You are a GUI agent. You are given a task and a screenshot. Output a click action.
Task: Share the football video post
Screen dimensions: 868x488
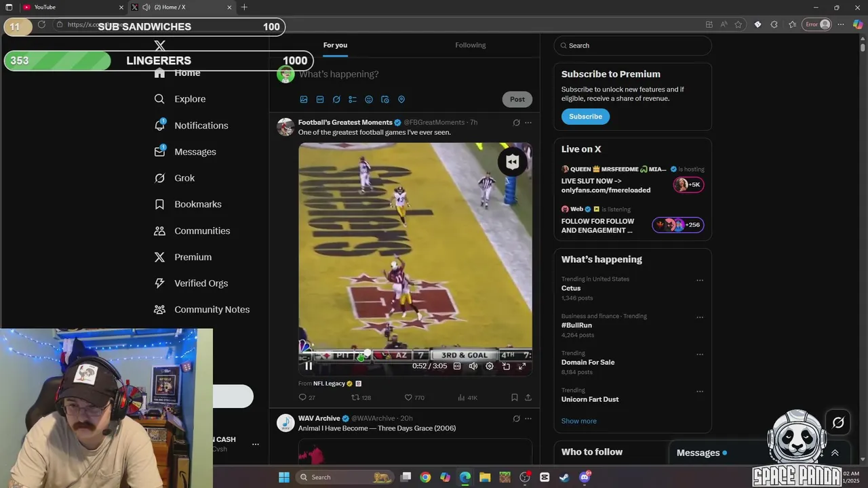pos(528,398)
